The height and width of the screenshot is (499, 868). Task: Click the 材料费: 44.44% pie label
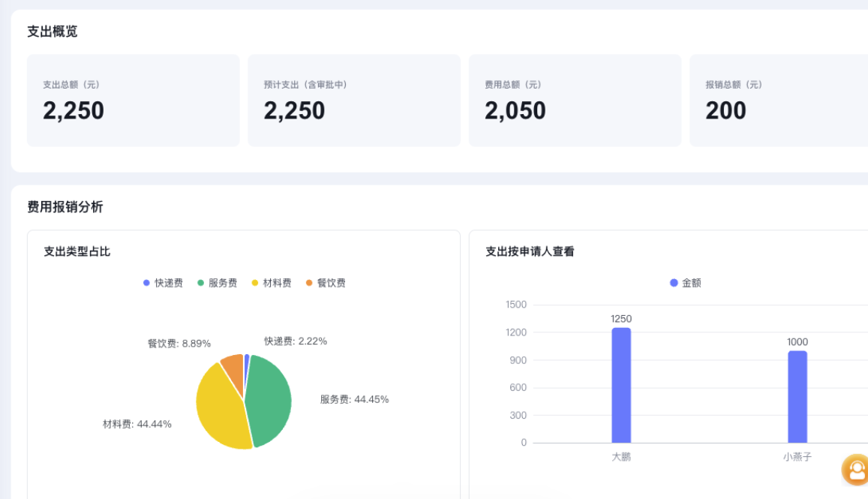coord(137,424)
